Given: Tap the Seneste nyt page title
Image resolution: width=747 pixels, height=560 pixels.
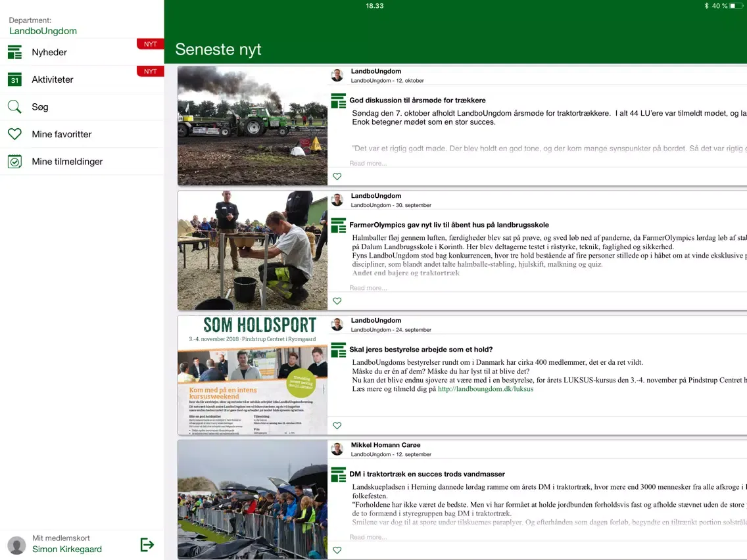Looking at the screenshot, I should click(218, 49).
